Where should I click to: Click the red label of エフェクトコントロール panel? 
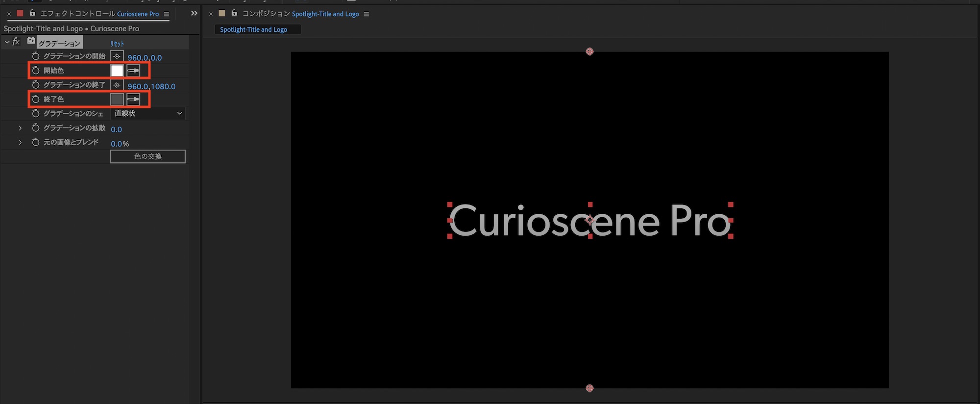(x=20, y=13)
